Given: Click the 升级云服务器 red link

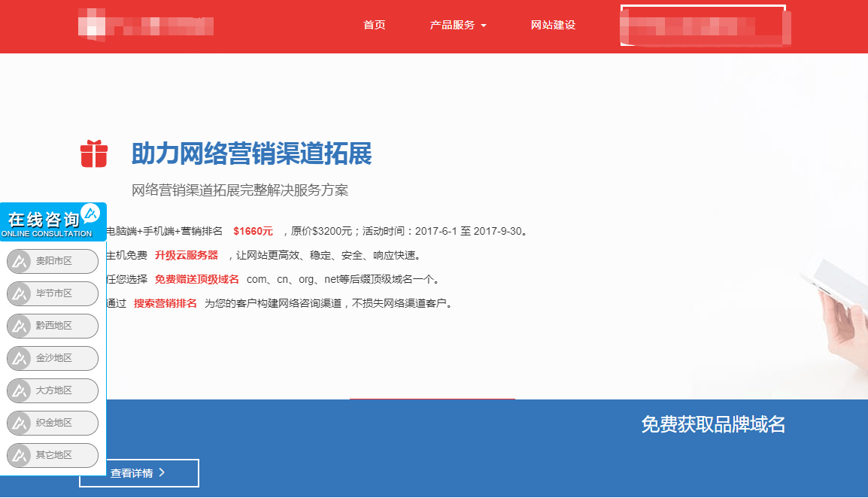Looking at the screenshot, I should [x=186, y=255].
